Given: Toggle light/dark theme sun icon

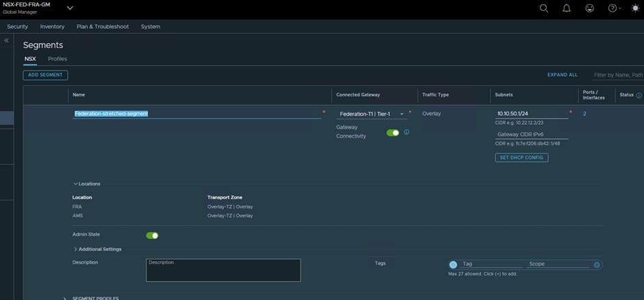Looking at the screenshot, I should click(x=635, y=8).
